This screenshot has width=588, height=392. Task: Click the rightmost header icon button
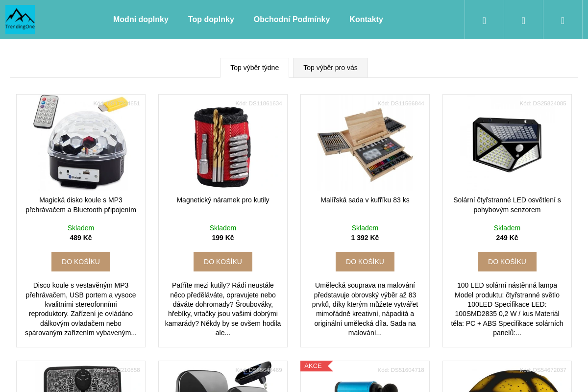tap(563, 20)
